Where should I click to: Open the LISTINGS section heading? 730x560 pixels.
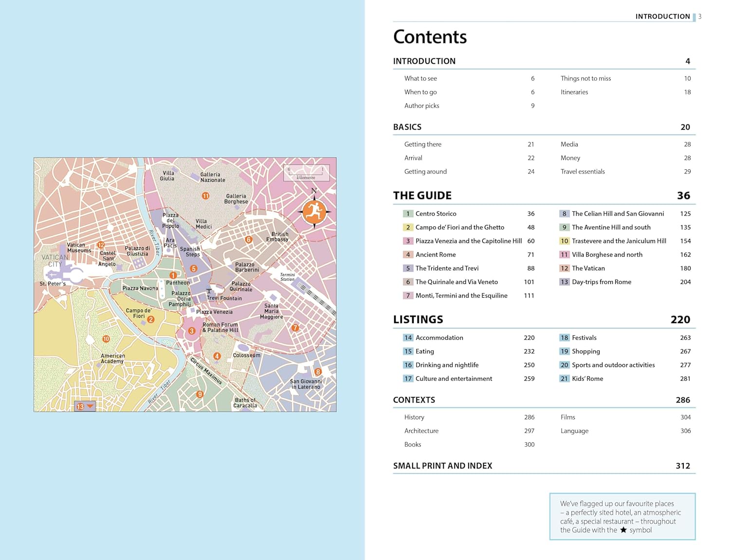click(x=418, y=320)
